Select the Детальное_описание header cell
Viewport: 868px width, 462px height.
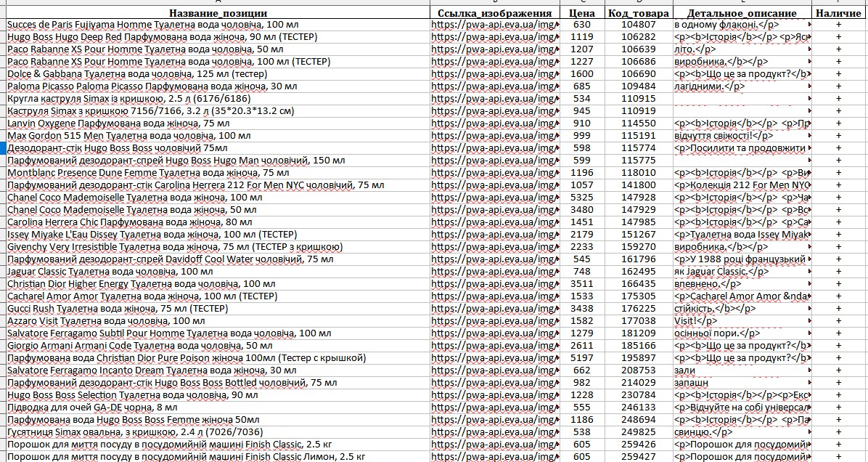point(742,13)
